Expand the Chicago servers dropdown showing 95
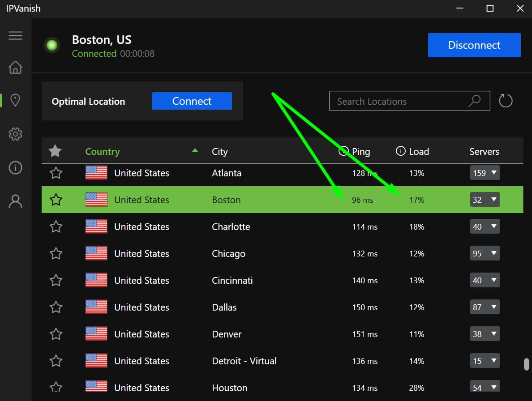 pos(485,253)
